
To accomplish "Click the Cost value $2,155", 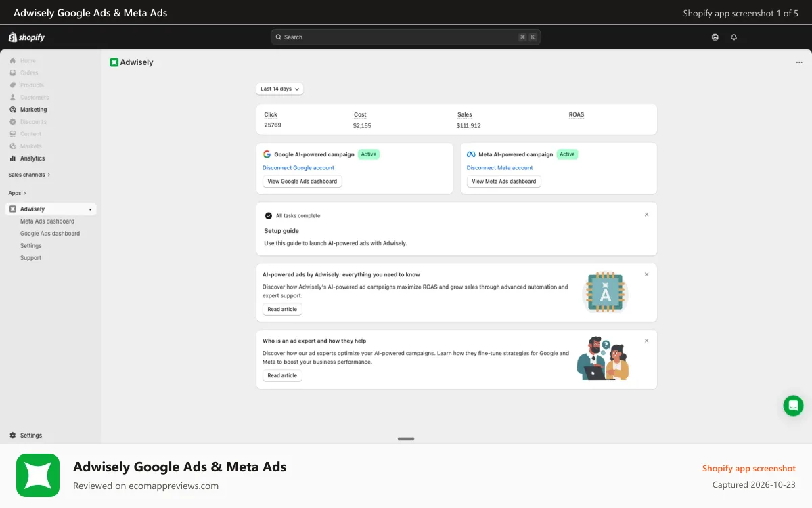I will pyautogui.click(x=362, y=126).
